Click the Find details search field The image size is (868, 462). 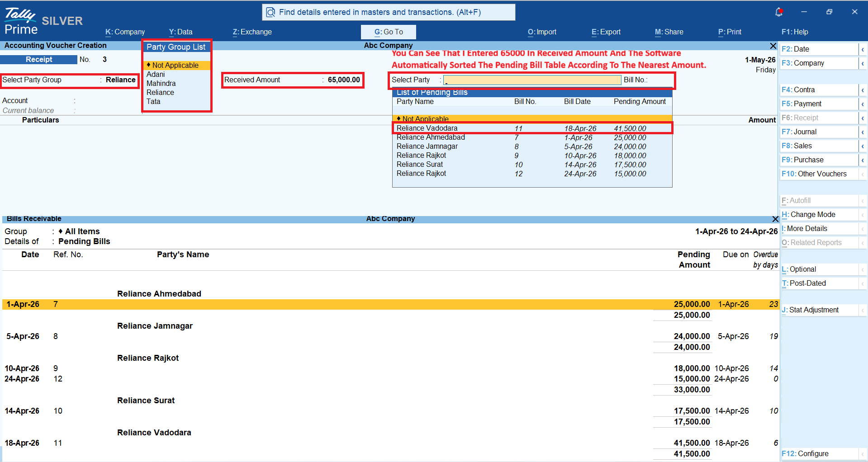coord(389,12)
